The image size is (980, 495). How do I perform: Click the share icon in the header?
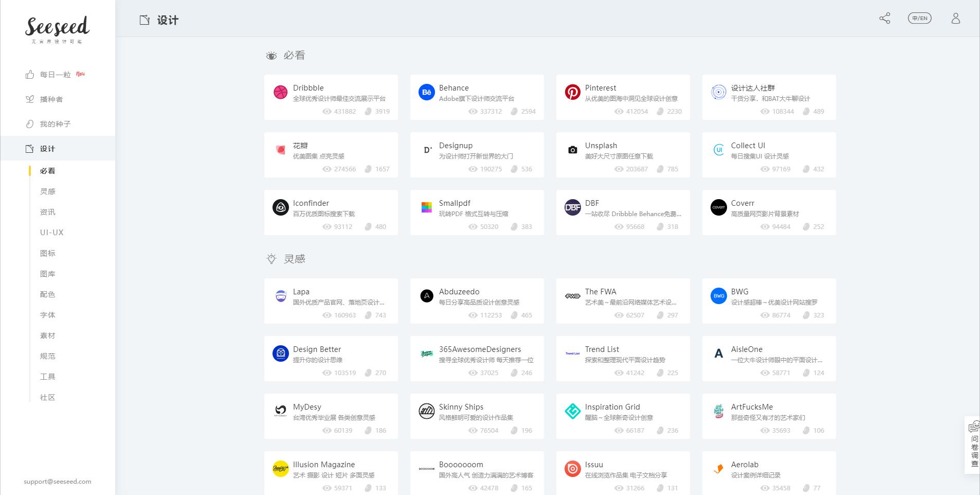[x=884, y=19]
